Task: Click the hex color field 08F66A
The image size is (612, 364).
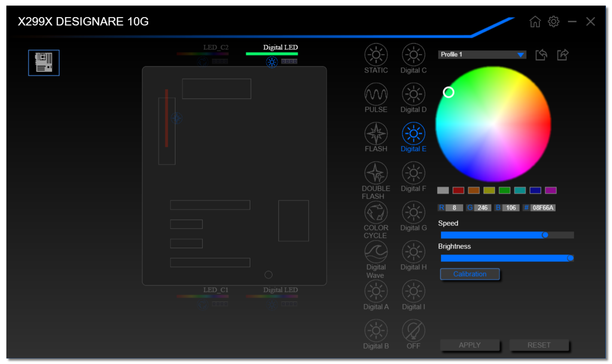Action: pos(543,208)
